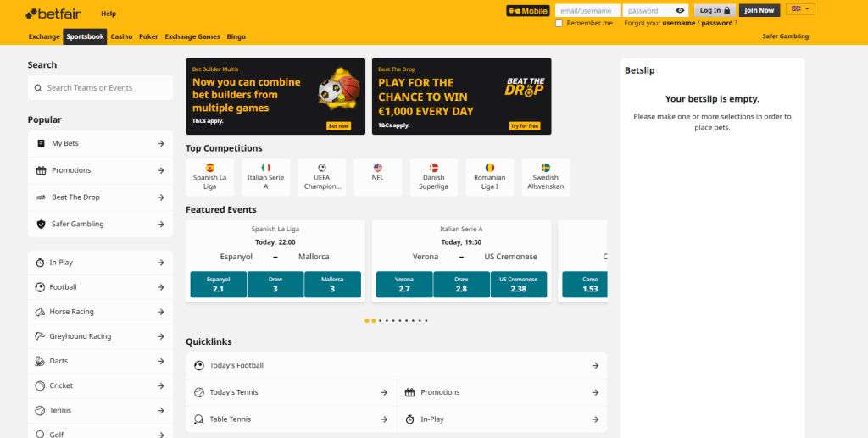The height and width of the screenshot is (438, 868).
Task: Focus the Search Teams or Events field
Action: point(100,88)
